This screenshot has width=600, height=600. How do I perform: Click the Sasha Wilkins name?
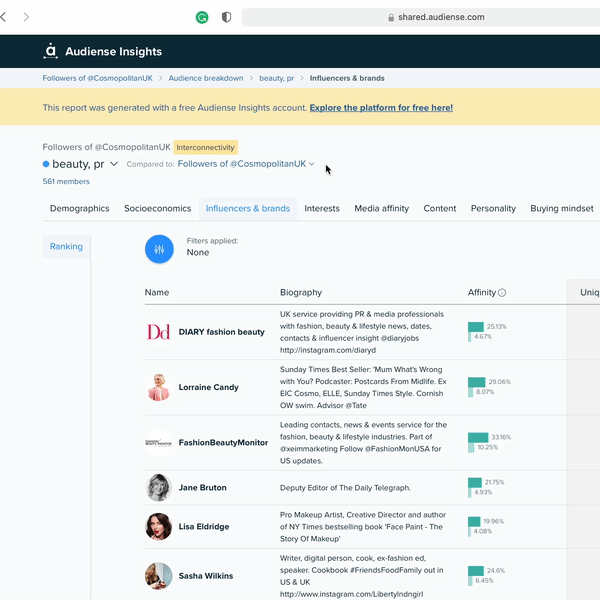pos(206,576)
